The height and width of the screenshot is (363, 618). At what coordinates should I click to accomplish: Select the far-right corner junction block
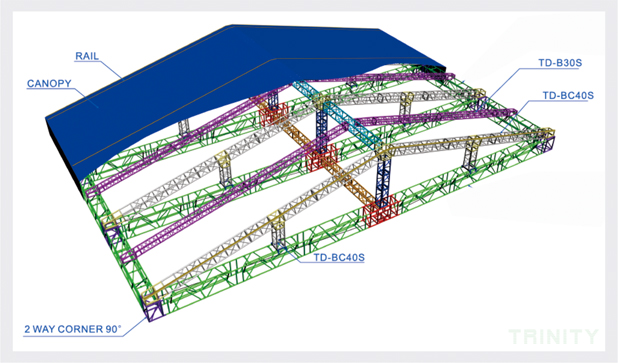point(545,140)
